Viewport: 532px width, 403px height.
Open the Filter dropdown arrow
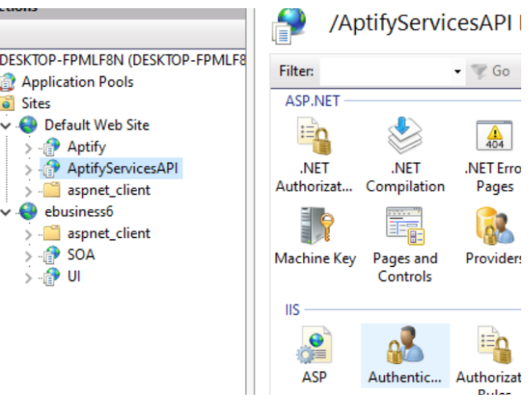[x=458, y=71]
